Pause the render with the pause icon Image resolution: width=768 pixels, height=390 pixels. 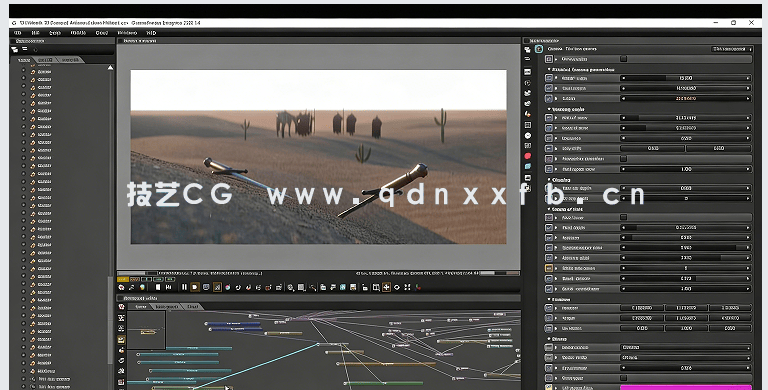(x=184, y=287)
